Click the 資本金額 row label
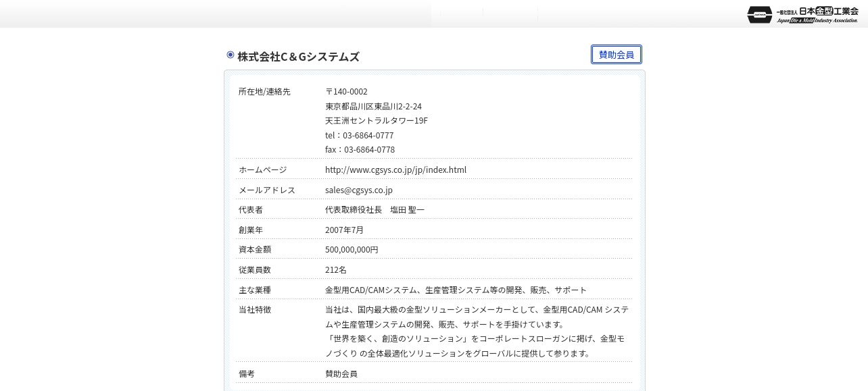Image resolution: width=868 pixels, height=391 pixels. tap(255, 249)
